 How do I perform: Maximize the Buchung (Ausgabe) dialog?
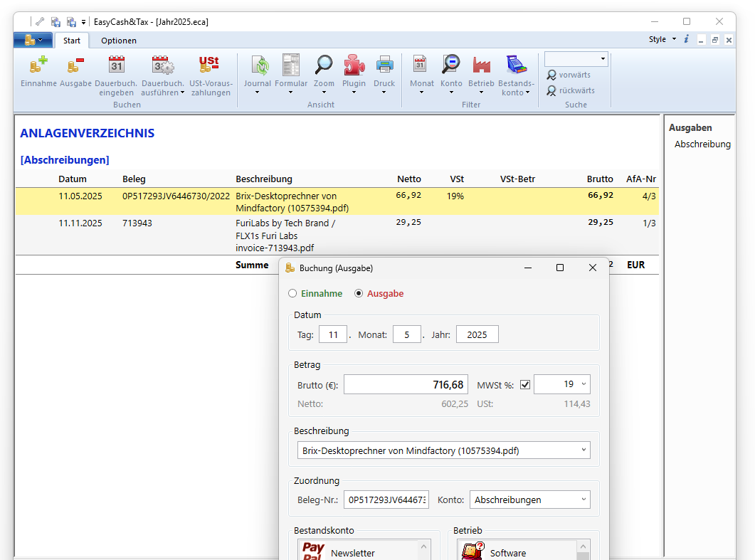[x=559, y=268]
